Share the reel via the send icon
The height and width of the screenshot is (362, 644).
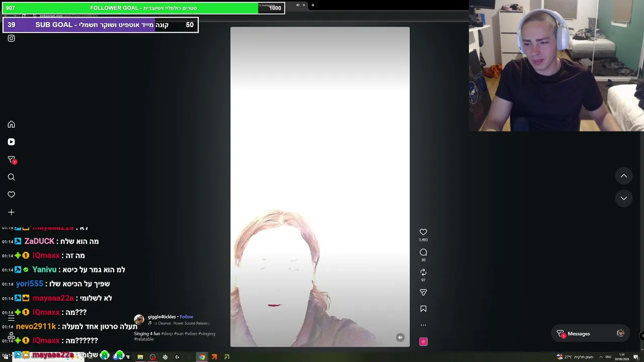423,292
